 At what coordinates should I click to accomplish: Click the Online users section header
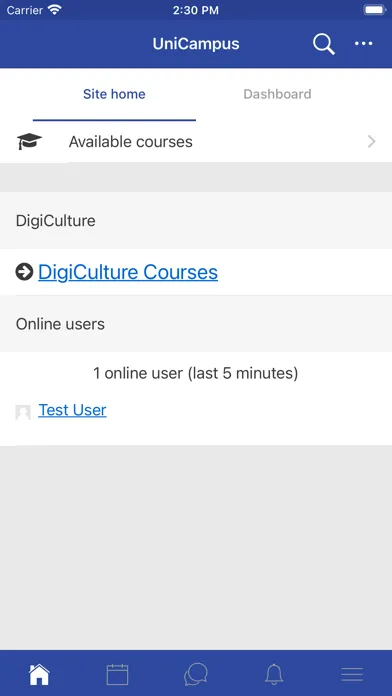pyautogui.click(x=196, y=324)
